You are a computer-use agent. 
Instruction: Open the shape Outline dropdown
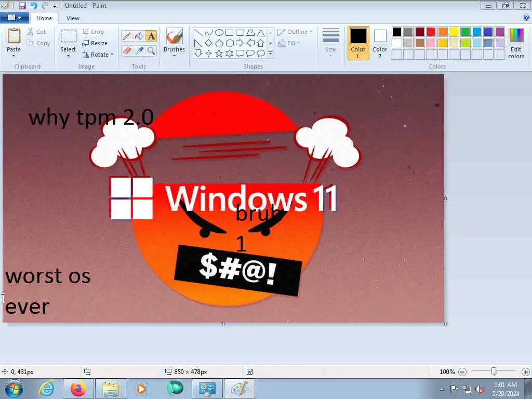pyautogui.click(x=295, y=32)
